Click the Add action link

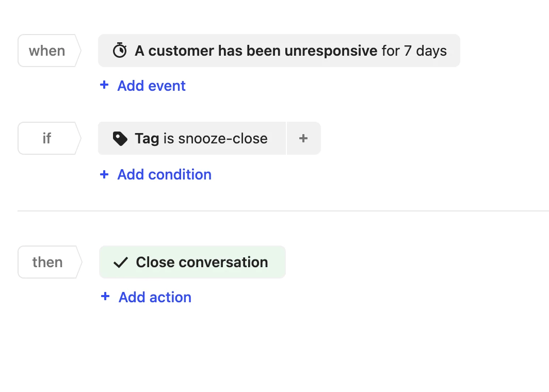[x=155, y=297]
